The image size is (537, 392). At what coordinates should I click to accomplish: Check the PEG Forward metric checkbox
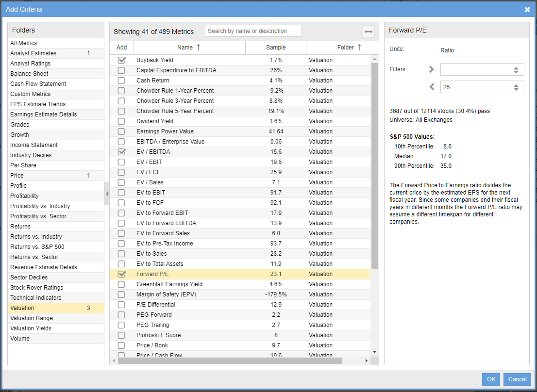(x=121, y=315)
